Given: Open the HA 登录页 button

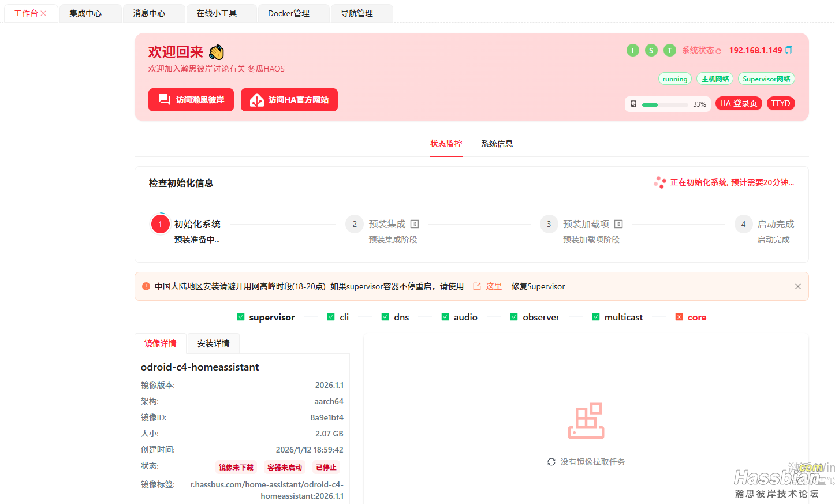Looking at the screenshot, I should [739, 103].
